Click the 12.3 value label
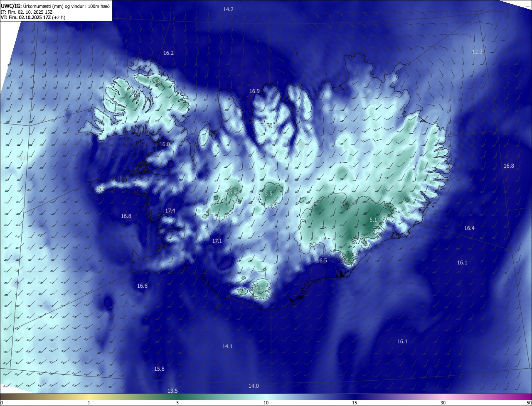The height and width of the screenshot is (406, 532). [x=477, y=51]
